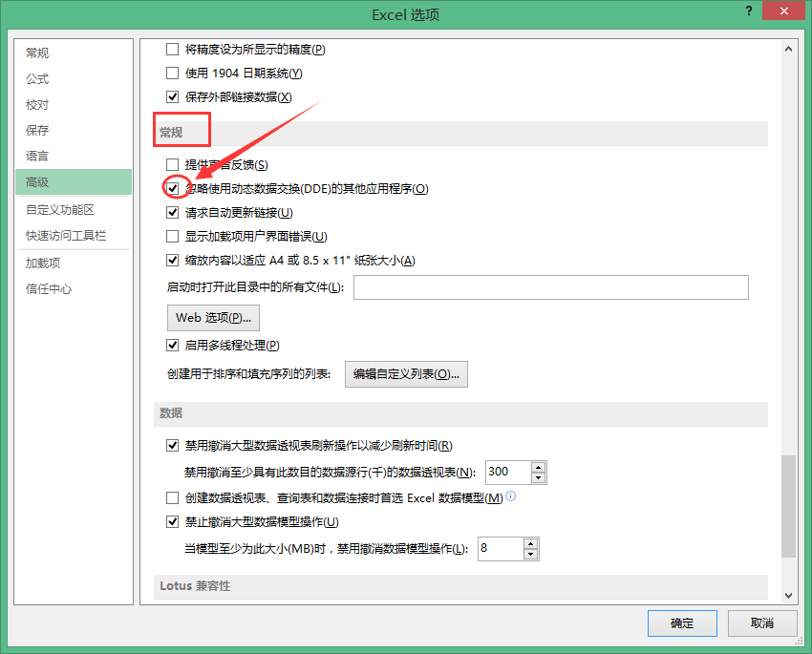Enable 提供声音反馈 checkbox
The height and width of the screenshot is (654, 812).
[173, 164]
